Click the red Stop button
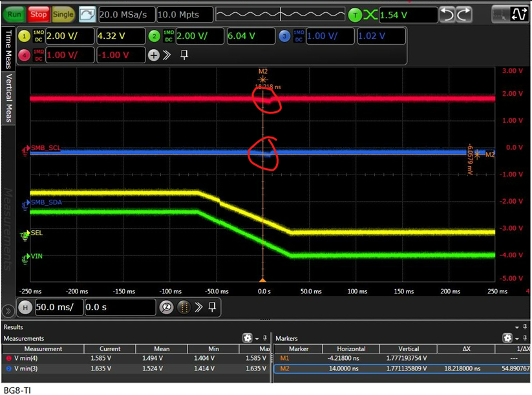Image resolution: width=532 pixels, height=395 pixels. [x=38, y=14]
